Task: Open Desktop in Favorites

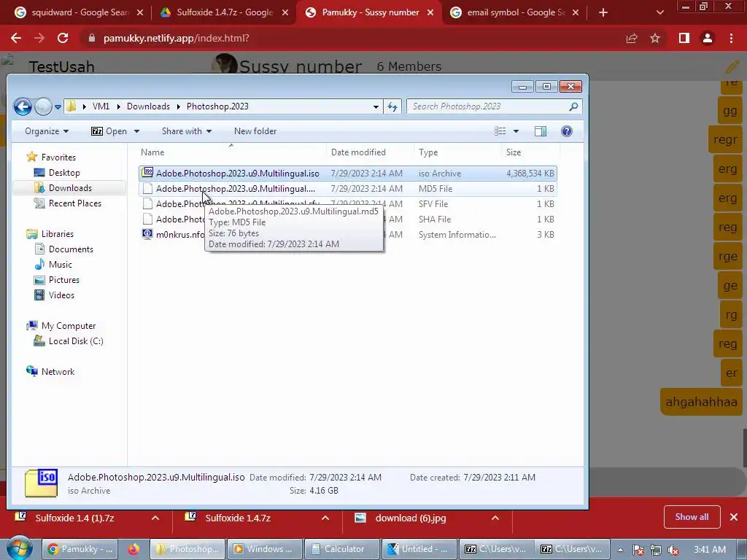Action: [64, 173]
